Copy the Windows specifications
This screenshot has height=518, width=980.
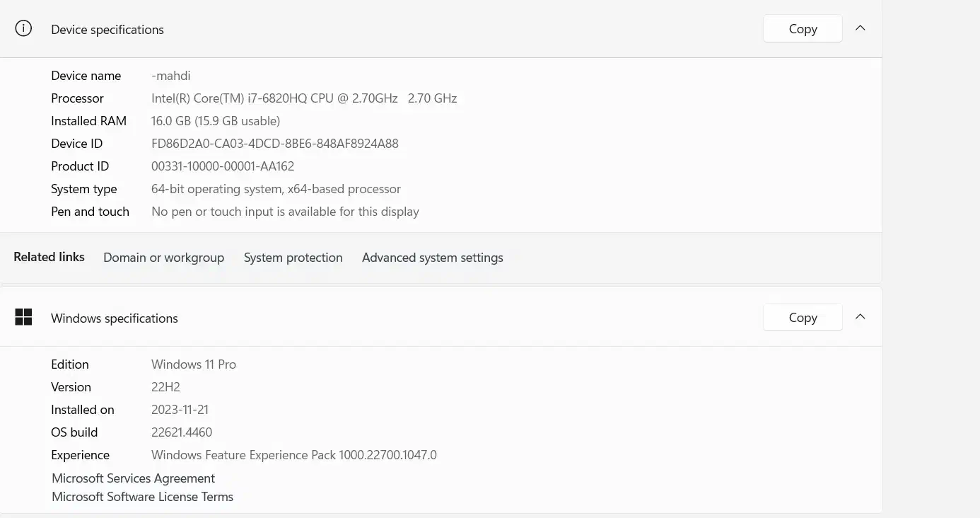tap(803, 318)
